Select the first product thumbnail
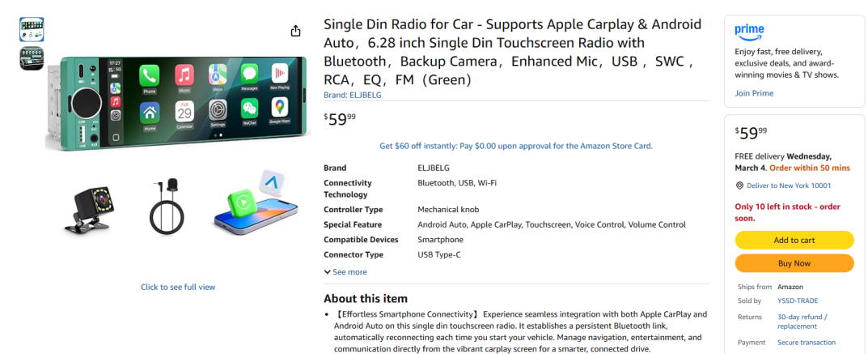The height and width of the screenshot is (354, 868). click(x=32, y=30)
